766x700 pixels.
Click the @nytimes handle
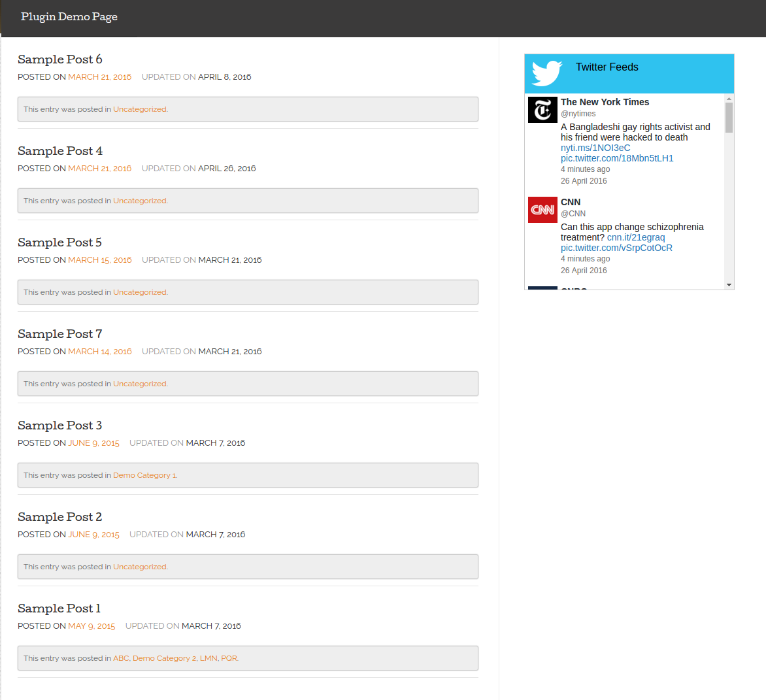[578, 114]
